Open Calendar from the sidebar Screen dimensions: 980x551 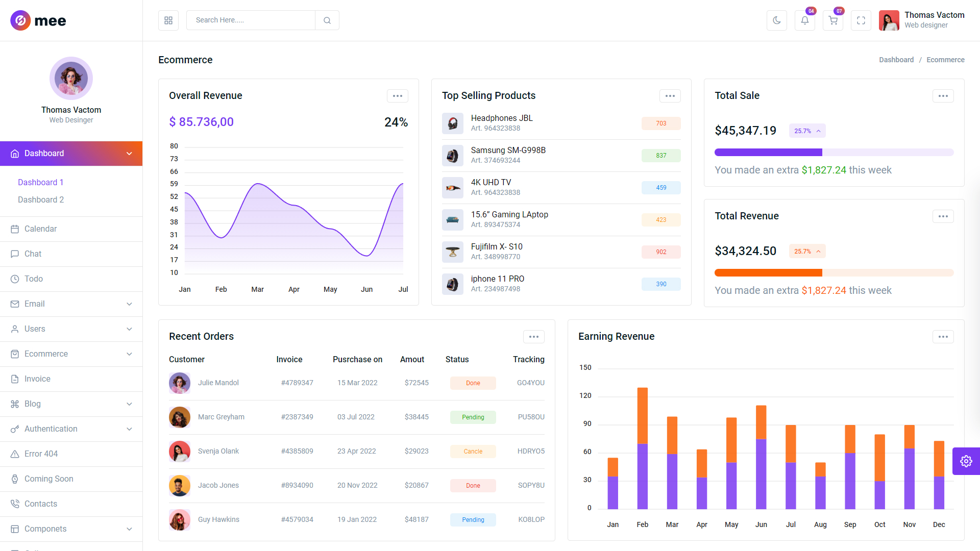point(40,229)
